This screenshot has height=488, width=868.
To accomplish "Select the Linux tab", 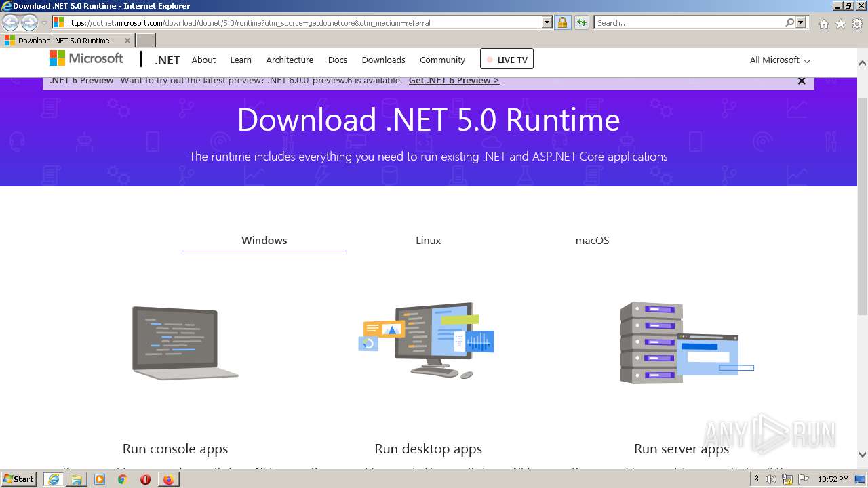I will [428, 240].
